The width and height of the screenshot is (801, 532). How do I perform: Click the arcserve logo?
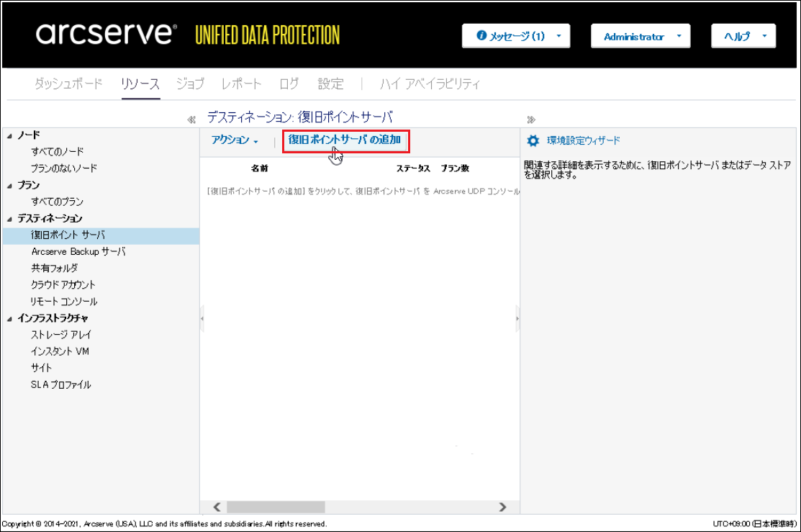click(106, 33)
